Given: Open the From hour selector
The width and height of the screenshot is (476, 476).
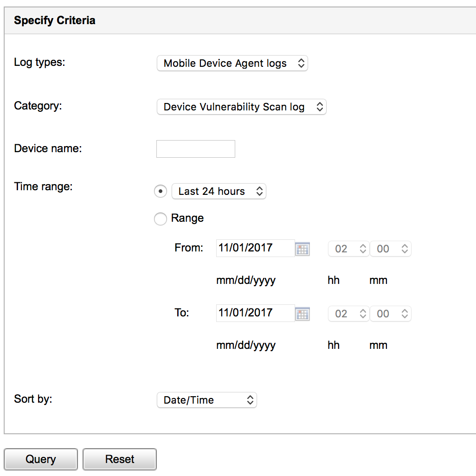Looking at the screenshot, I should click(348, 249).
